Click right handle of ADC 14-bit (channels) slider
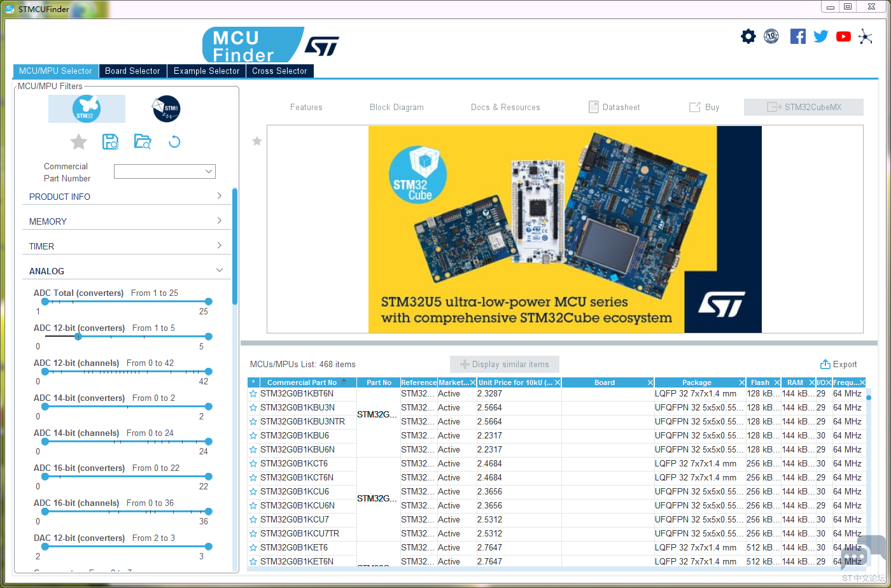This screenshot has height=588, width=891. (x=208, y=442)
